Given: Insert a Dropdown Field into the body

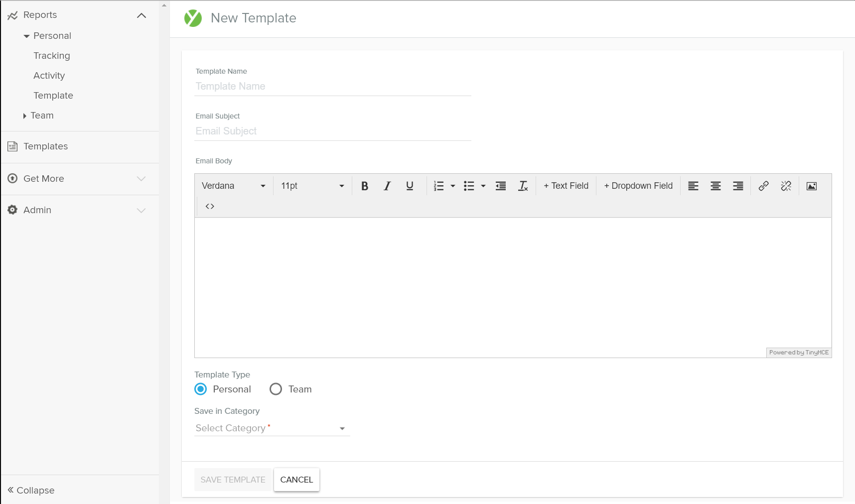Looking at the screenshot, I should [x=638, y=186].
